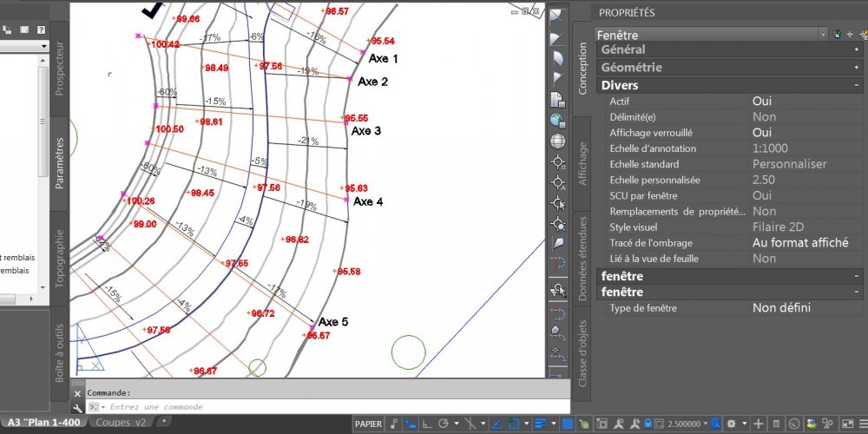Screen dimensions: 868x434
Task: Expand the Géométrie properties section
Action: tap(857, 68)
